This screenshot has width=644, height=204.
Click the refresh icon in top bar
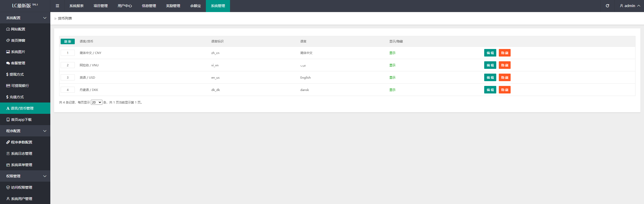click(x=607, y=6)
